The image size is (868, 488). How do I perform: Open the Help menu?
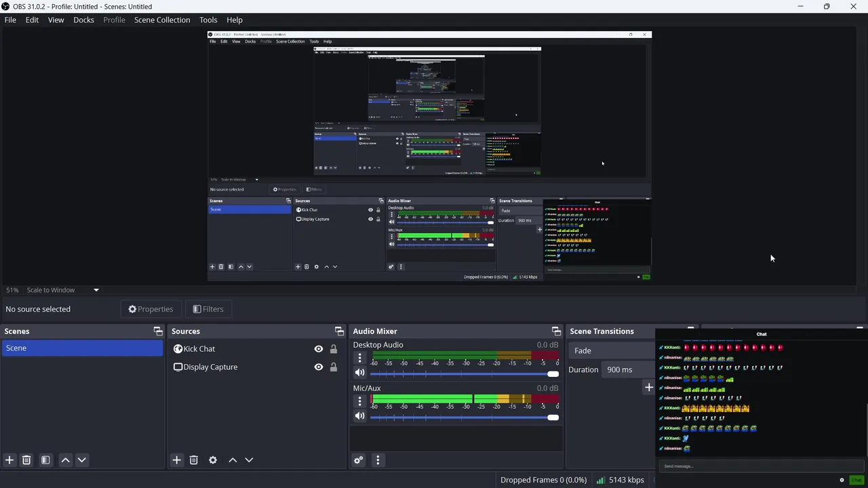235,20
